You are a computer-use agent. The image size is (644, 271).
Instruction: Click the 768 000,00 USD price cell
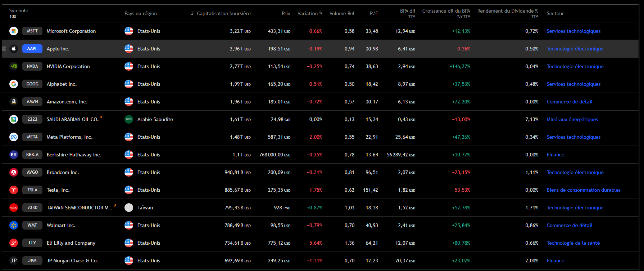275,155
